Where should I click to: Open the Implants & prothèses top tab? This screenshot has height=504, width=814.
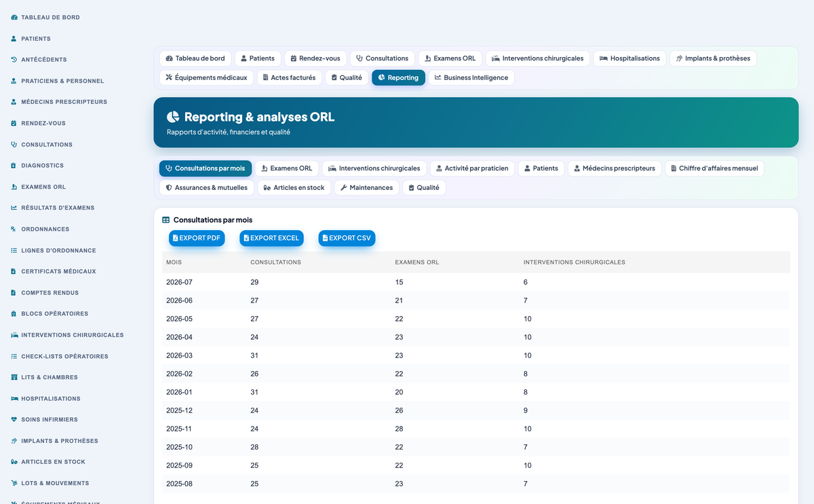click(x=713, y=58)
